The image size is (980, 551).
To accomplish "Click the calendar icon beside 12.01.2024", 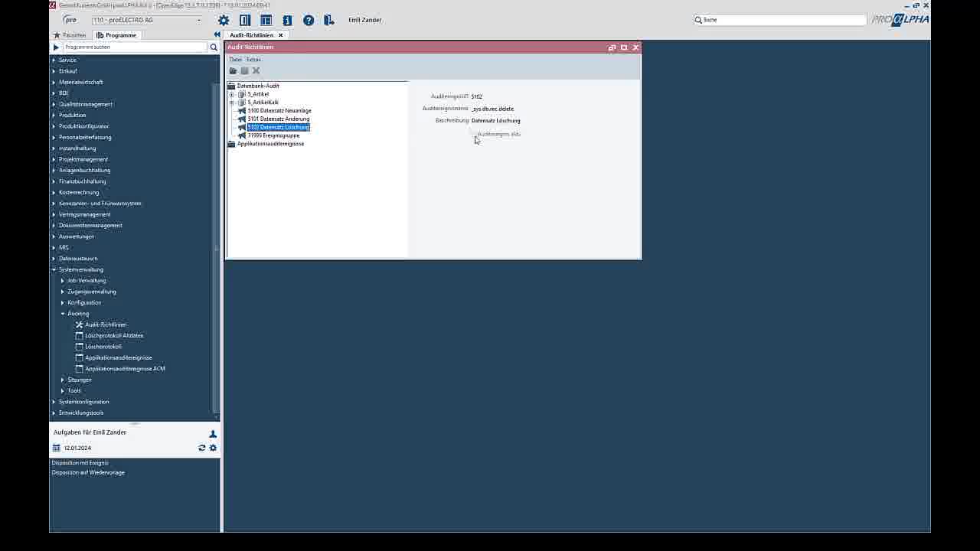I will pos(56,448).
